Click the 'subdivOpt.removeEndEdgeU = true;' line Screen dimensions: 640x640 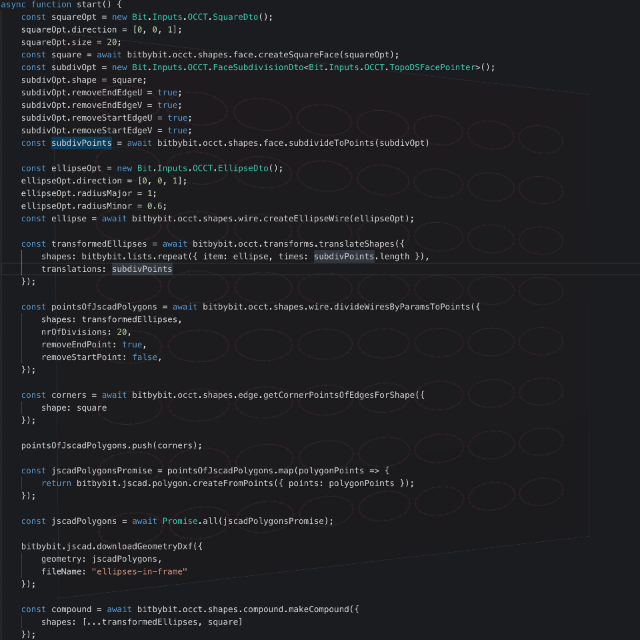[102, 93]
